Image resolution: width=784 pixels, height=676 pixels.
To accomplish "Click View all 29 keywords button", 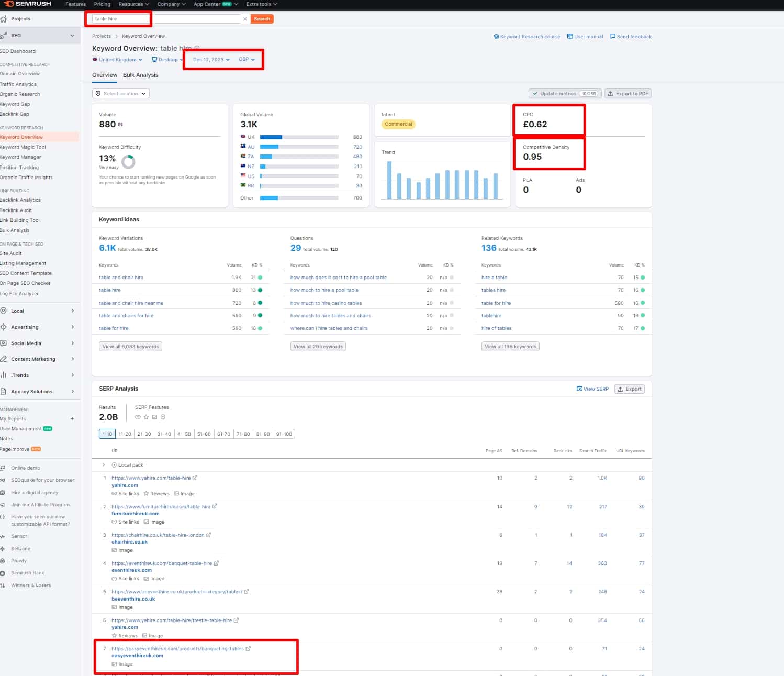I will coord(318,347).
